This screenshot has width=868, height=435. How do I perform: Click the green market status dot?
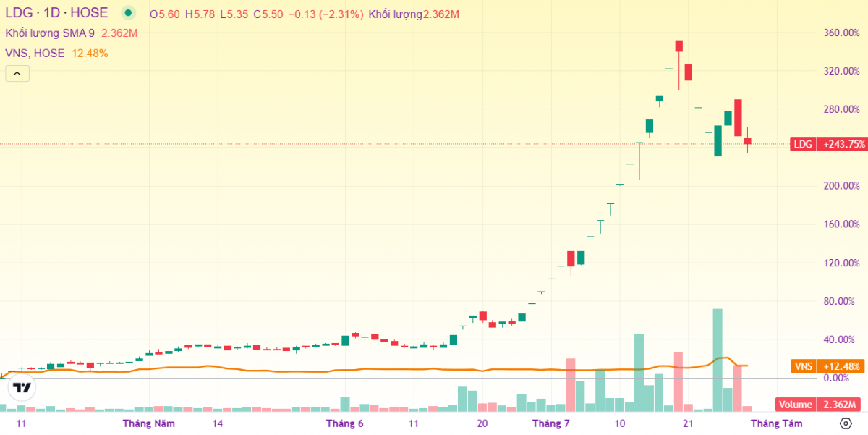(128, 13)
